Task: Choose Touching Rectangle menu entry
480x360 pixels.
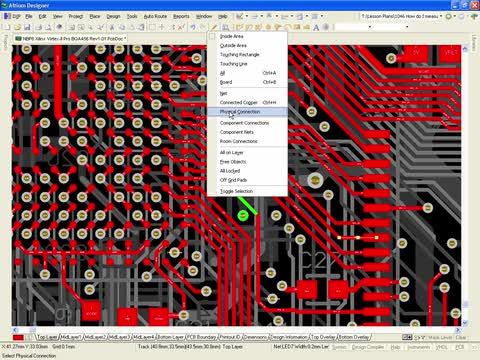Action: point(247,54)
